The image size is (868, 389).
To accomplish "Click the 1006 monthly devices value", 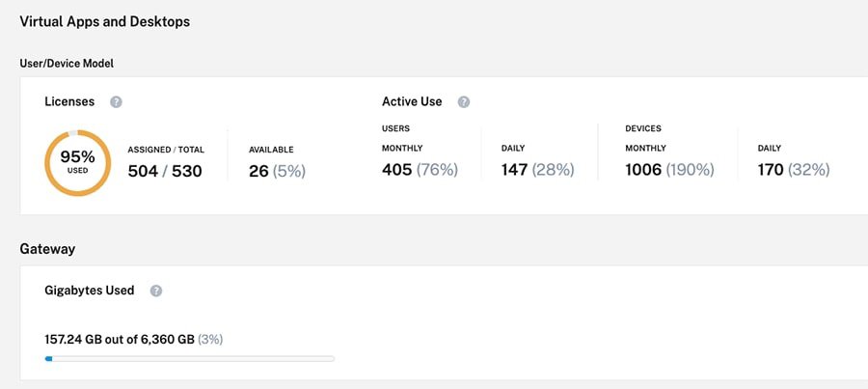I will click(669, 170).
